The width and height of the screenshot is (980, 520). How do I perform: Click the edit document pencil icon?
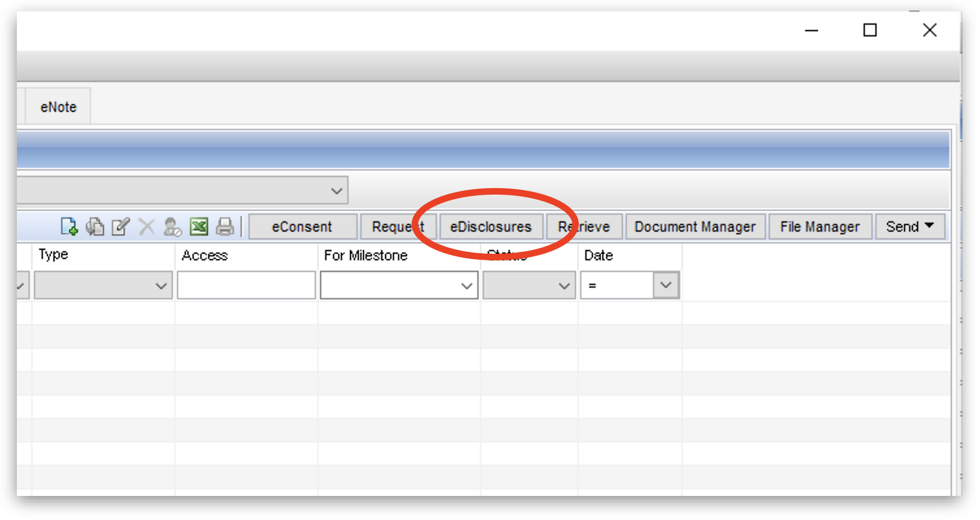coord(120,226)
